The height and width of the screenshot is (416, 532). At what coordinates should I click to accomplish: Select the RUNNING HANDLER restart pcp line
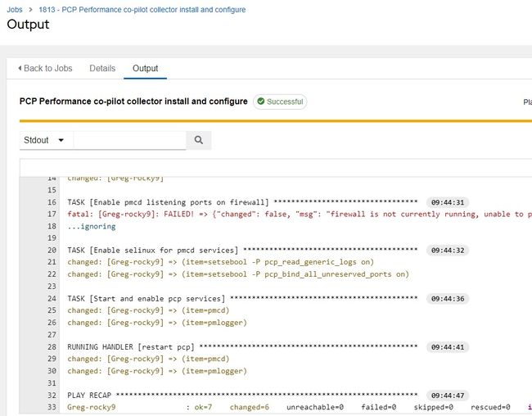tap(242, 346)
